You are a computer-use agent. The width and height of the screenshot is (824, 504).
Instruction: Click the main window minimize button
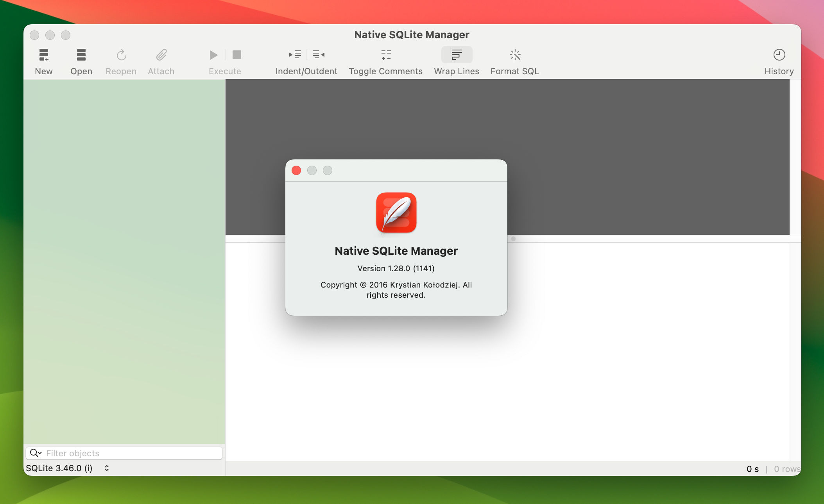pos(50,35)
